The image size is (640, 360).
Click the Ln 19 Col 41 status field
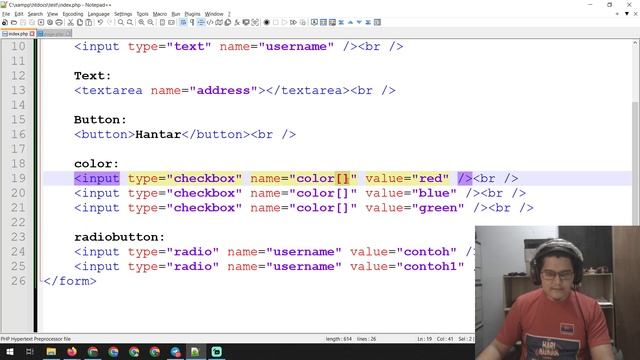tap(435, 339)
